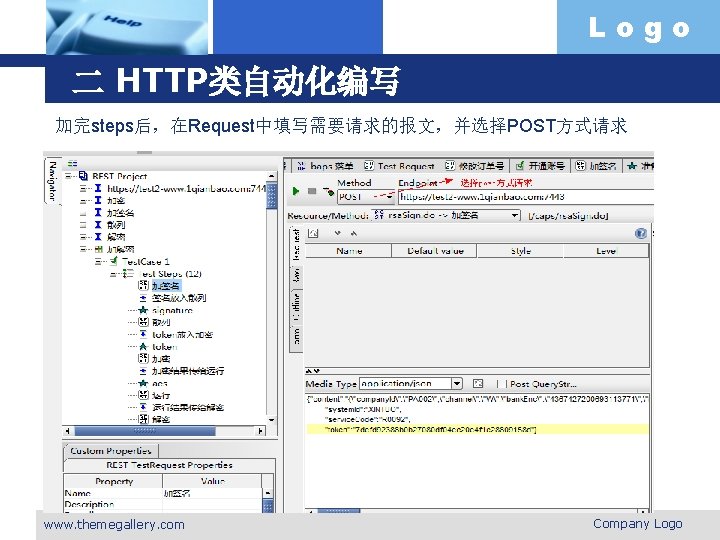The height and width of the screenshot is (540, 720).
Task: Stop the request using the gray square icon
Action: pos(312,191)
